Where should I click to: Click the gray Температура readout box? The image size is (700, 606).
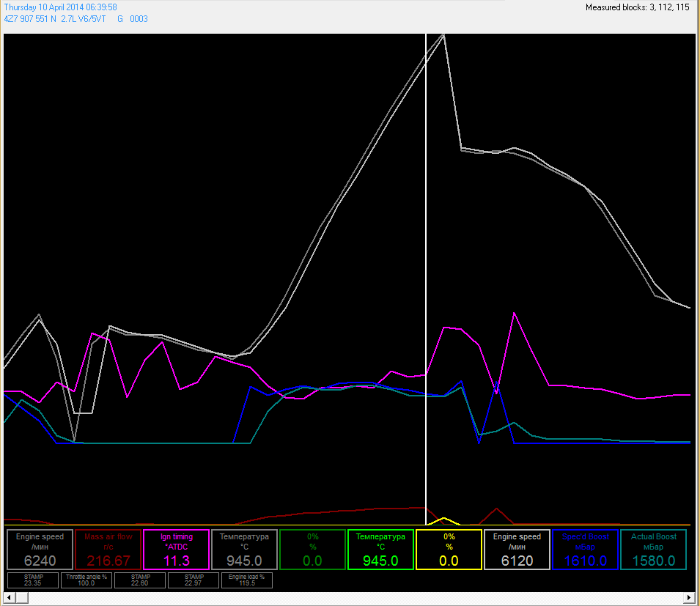(x=244, y=550)
